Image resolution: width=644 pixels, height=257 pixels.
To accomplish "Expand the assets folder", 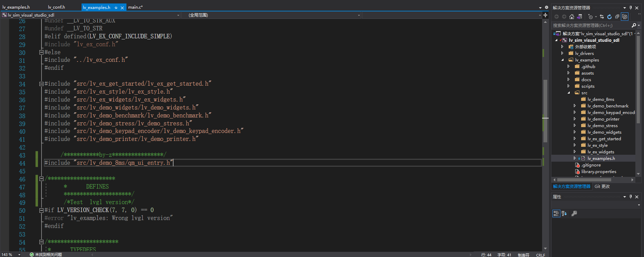I will point(569,73).
